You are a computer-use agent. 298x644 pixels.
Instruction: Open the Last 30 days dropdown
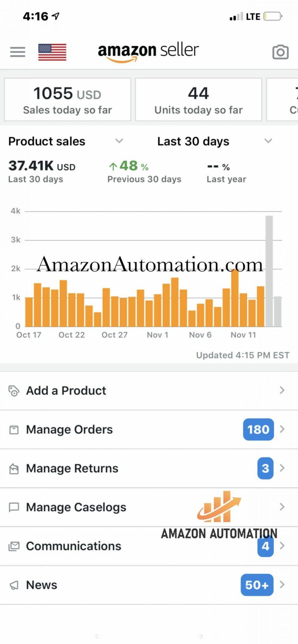click(x=268, y=141)
